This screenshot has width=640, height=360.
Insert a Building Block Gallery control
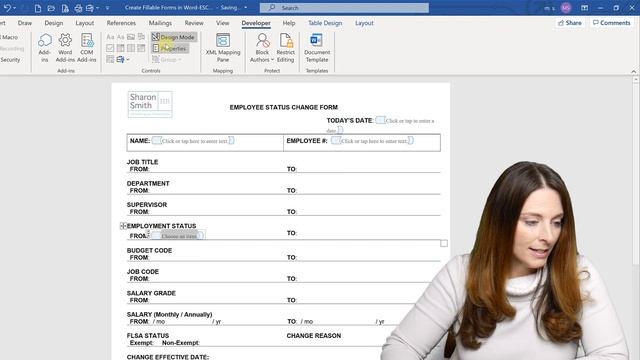click(141, 37)
